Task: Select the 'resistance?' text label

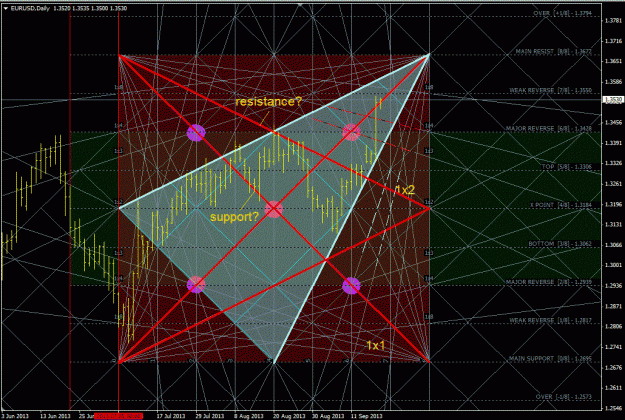Action: pos(269,102)
